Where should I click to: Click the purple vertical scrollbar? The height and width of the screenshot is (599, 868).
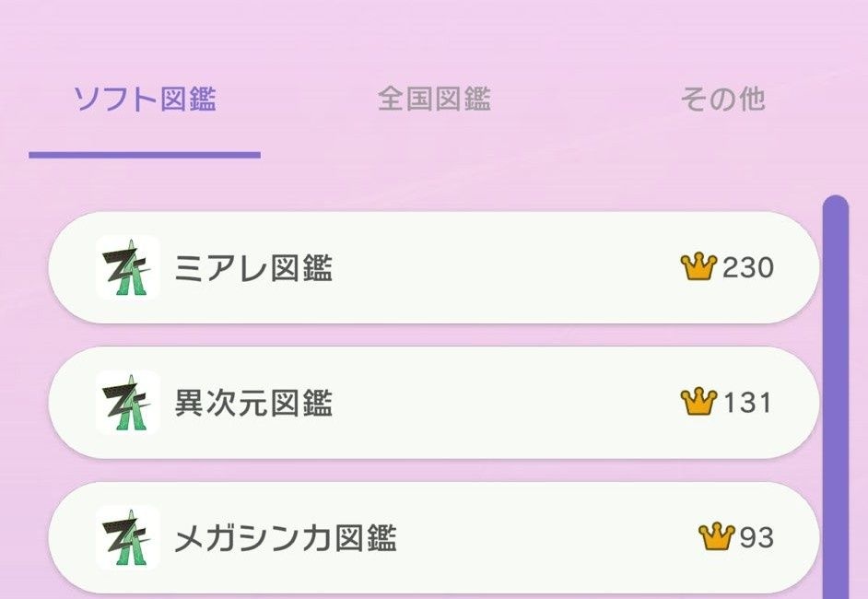[x=835, y=396]
